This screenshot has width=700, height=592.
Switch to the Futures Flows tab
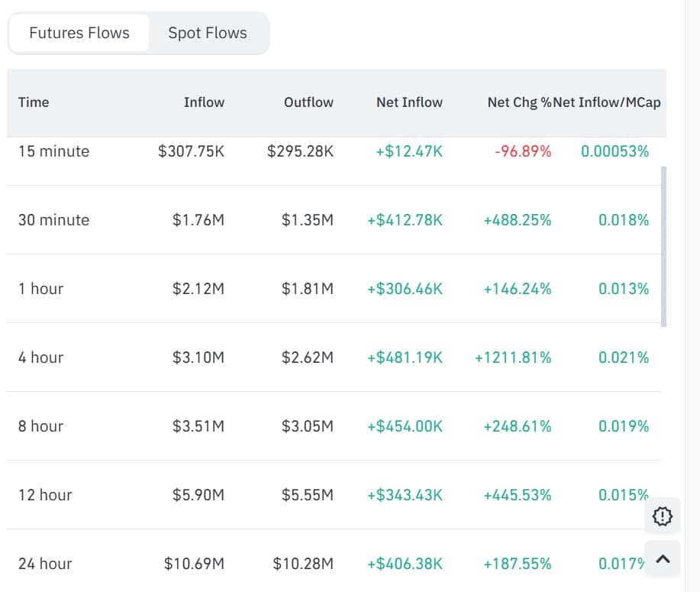(79, 32)
